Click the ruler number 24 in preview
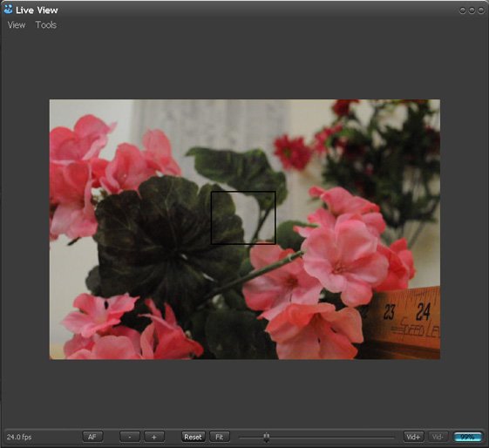The height and width of the screenshot is (448, 489). pyautogui.click(x=424, y=311)
